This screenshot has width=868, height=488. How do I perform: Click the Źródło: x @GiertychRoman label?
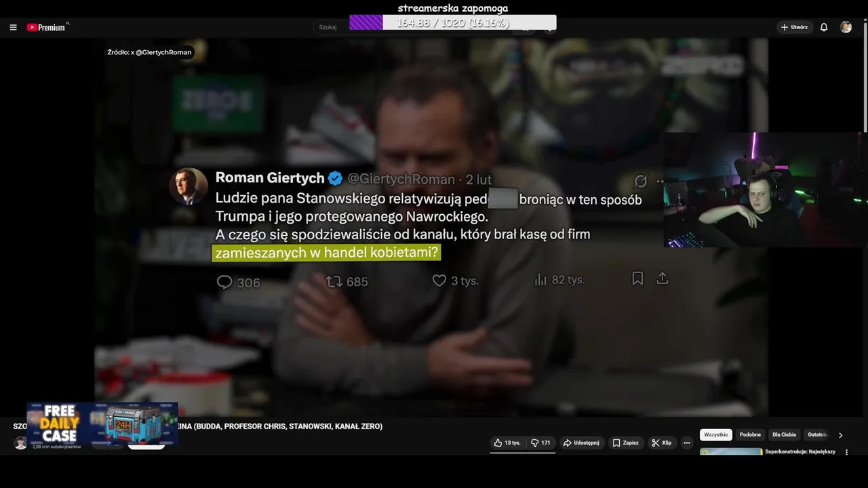[x=149, y=52]
